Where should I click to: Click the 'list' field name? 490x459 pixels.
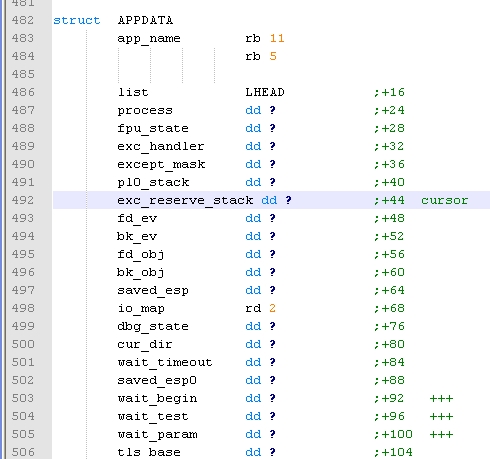click(x=133, y=92)
